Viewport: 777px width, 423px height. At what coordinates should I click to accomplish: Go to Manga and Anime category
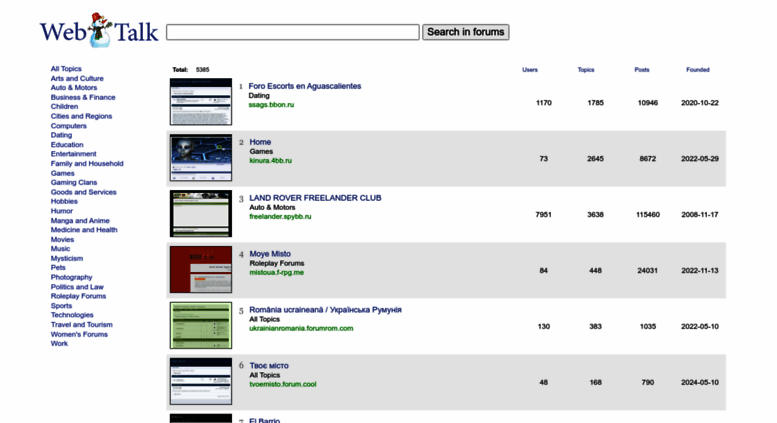(x=80, y=220)
